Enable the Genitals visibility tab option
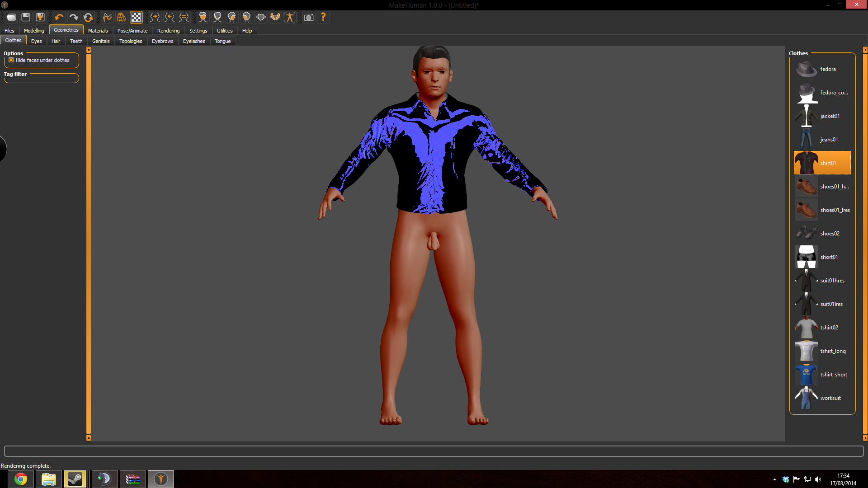 tap(100, 41)
